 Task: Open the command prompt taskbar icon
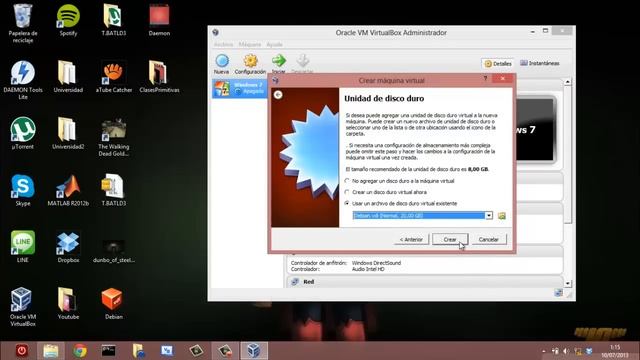pyautogui.click(x=109, y=351)
